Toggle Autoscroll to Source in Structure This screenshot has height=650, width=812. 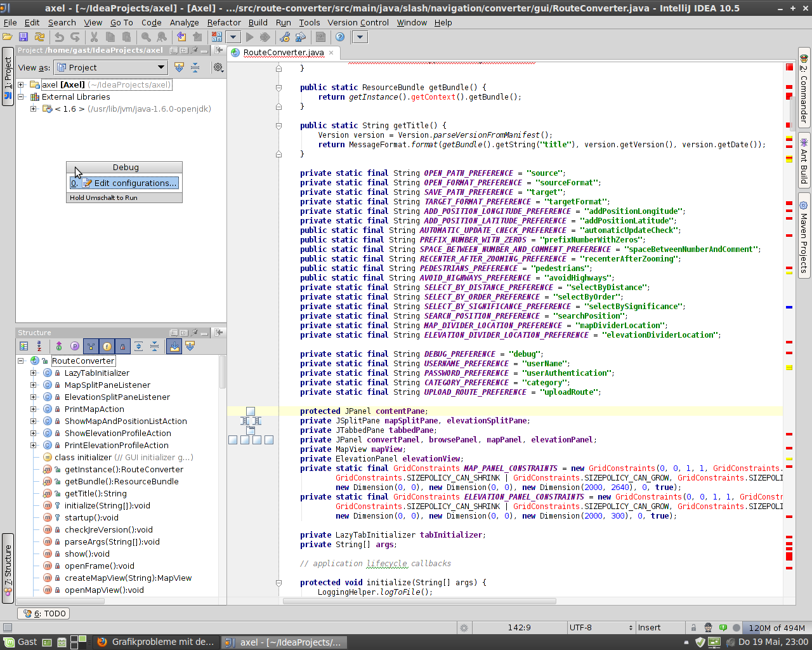[174, 346]
